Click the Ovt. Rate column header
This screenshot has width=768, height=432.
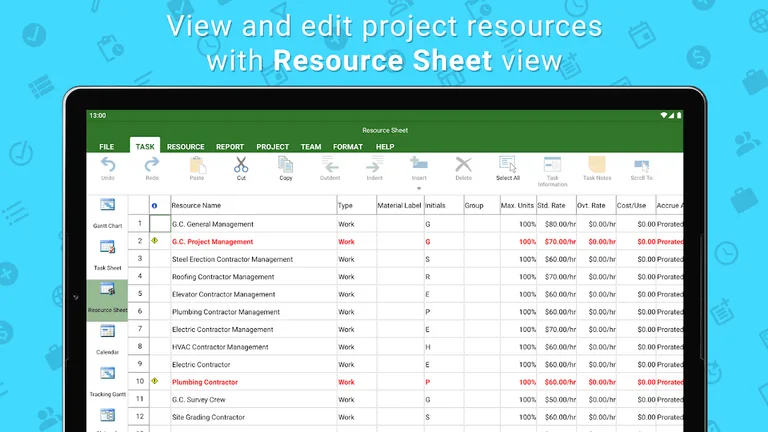coord(596,205)
